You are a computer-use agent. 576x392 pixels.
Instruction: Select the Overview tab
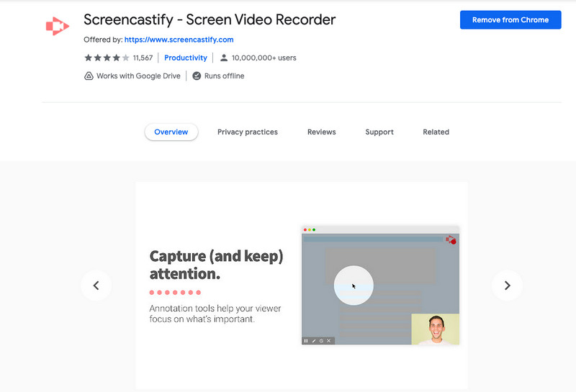pyautogui.click(x=171, y=132)
